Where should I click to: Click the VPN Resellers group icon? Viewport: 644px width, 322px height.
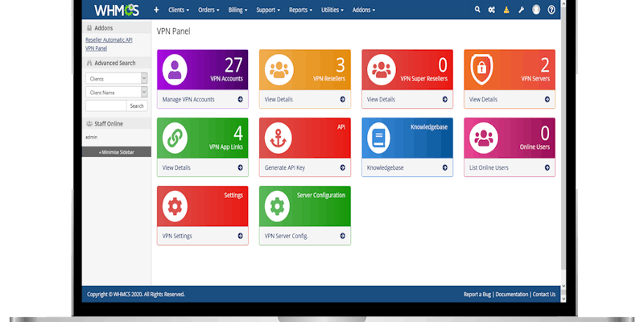pos(279,70)
